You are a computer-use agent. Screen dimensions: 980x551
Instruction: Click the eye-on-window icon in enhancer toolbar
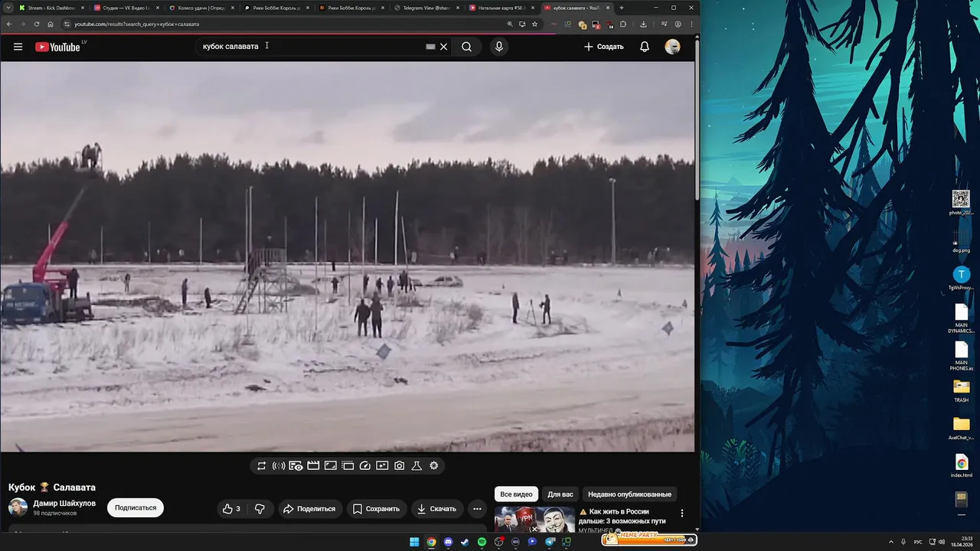pos(296,465)
